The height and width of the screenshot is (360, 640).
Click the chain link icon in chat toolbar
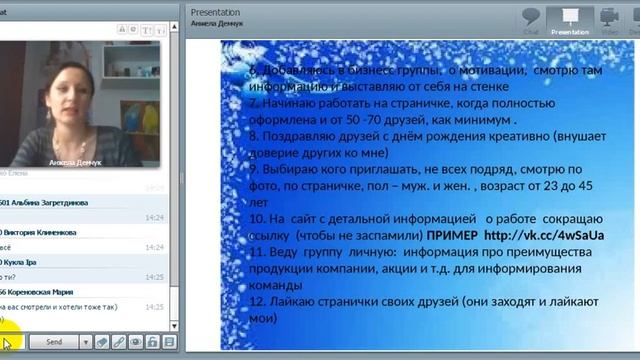coord(119,342)
